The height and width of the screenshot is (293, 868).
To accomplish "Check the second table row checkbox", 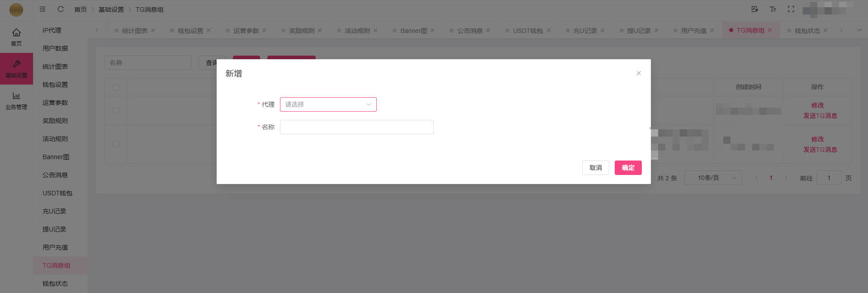I will (116, 144).
